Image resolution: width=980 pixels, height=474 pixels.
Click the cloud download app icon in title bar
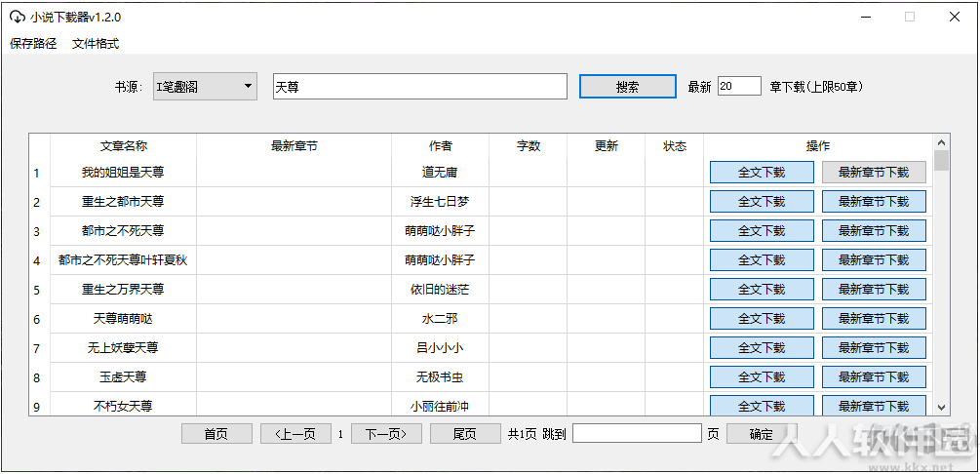click(x=18, y=17)
